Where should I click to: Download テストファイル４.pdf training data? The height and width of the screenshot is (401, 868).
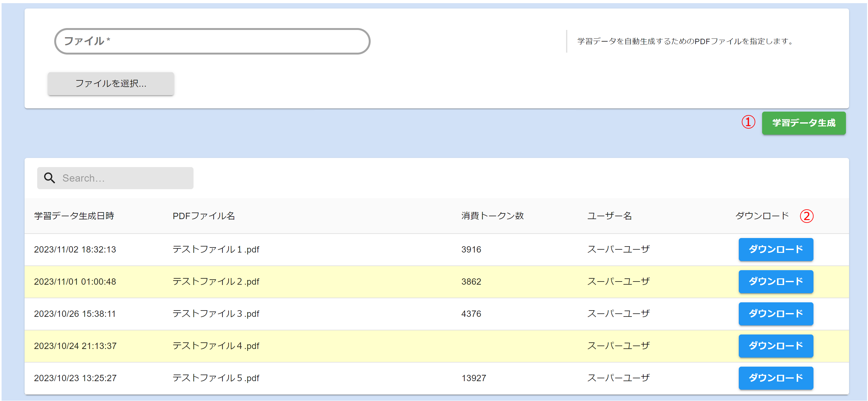pyautogui.click(x=775, y=346)
